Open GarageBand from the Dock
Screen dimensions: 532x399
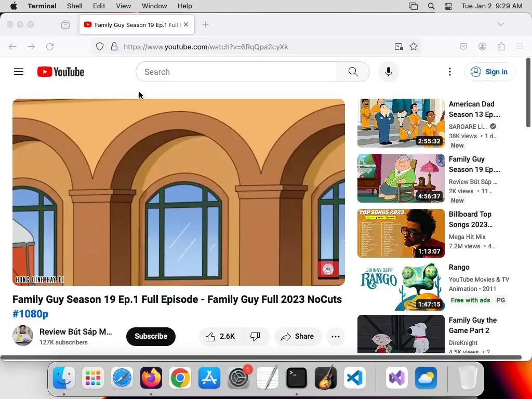tap(325, 378)
